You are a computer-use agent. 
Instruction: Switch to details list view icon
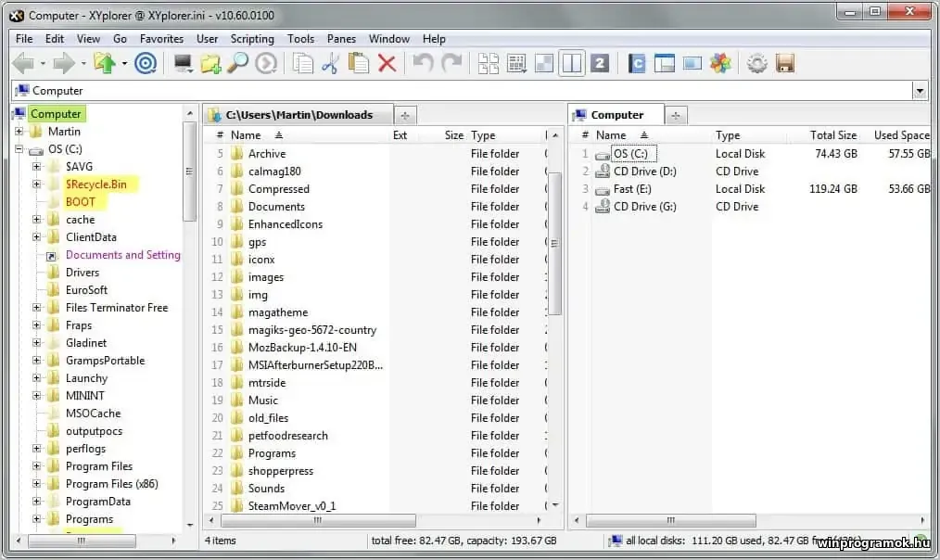coord(516,63)
